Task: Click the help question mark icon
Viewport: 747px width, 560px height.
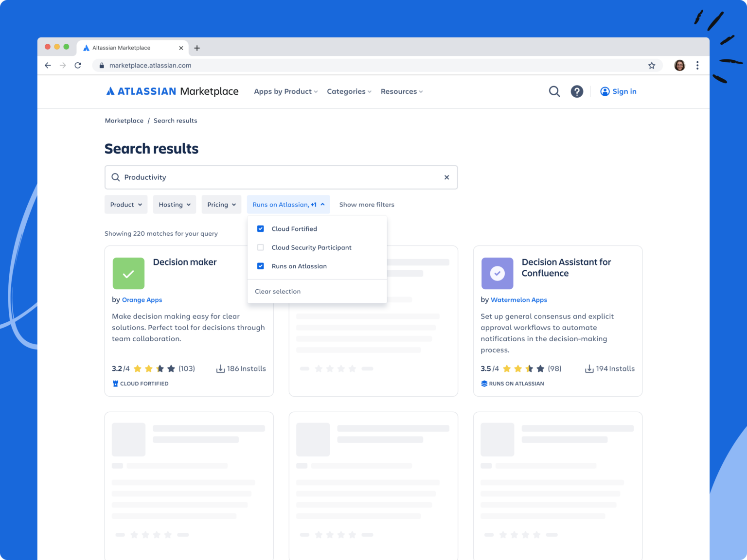Action: coord(577,91)
